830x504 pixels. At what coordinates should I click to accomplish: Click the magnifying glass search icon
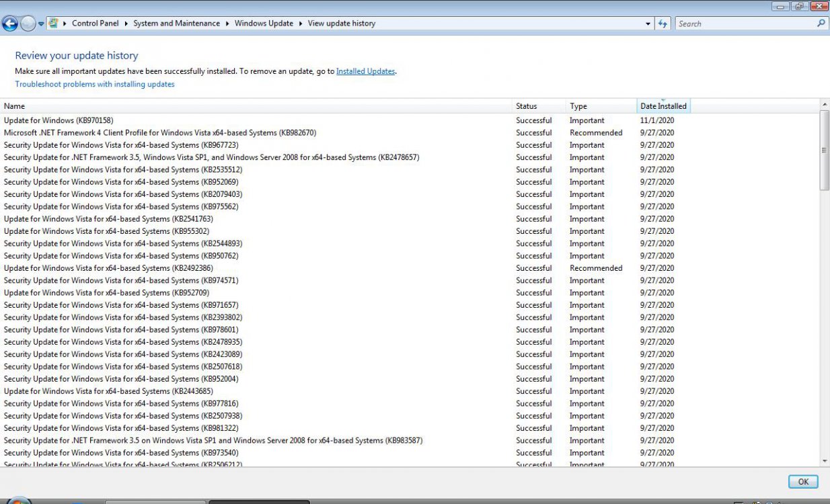(x=821, y=24)
